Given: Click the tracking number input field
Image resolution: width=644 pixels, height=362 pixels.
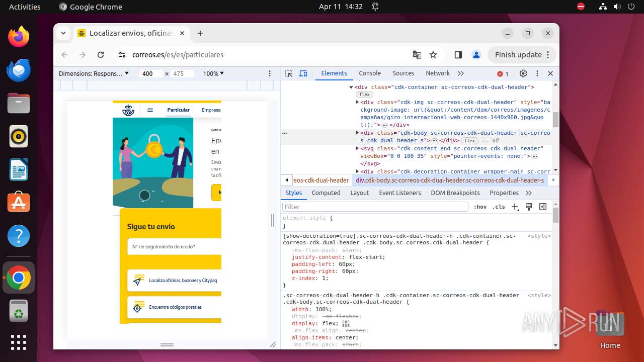Looking at the screenshot, I should [x=174, y=247].
